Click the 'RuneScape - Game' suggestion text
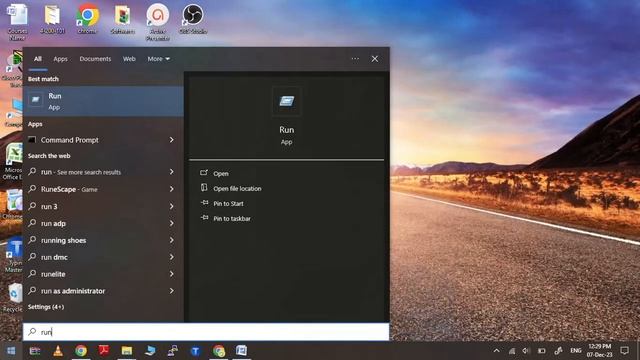The width and height of the screenshot is (640, 360). pos(69,189)
